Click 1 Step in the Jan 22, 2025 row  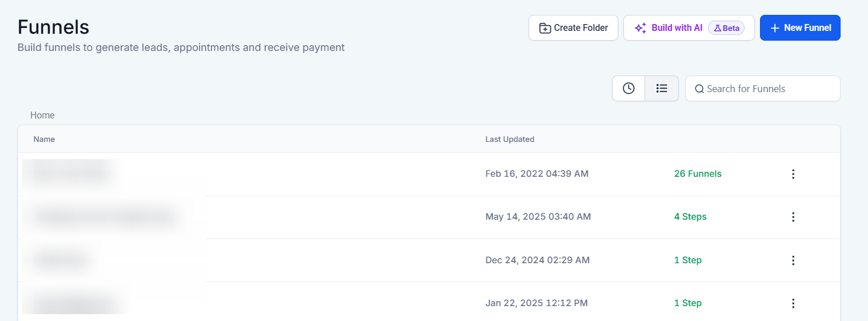coord(688,303)
